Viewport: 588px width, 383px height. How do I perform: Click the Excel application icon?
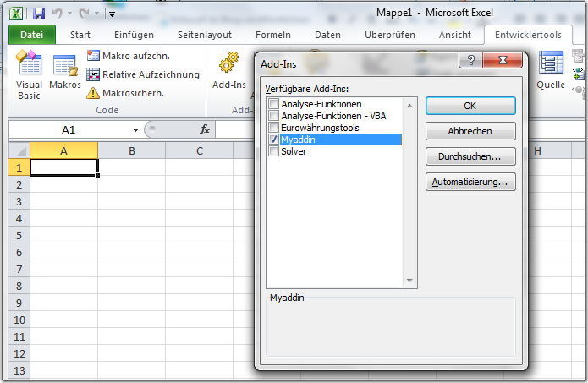(x=16, y=14)
